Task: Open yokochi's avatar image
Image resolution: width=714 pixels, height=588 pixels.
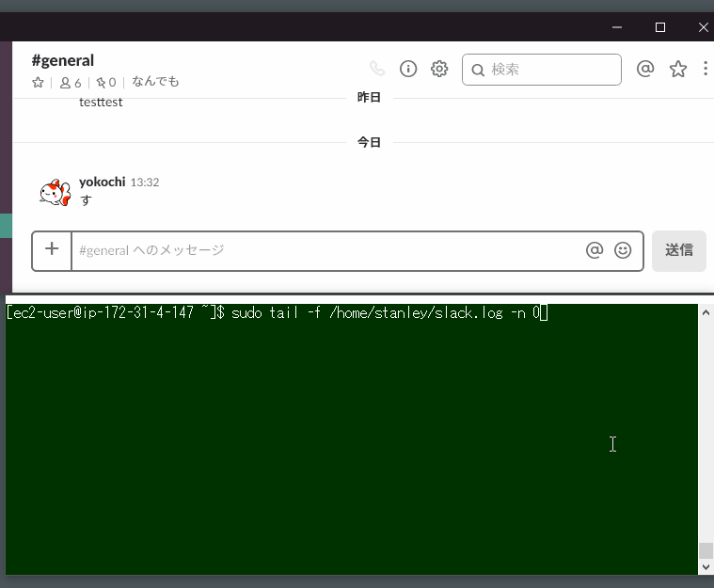Action: tap(55, 192)
